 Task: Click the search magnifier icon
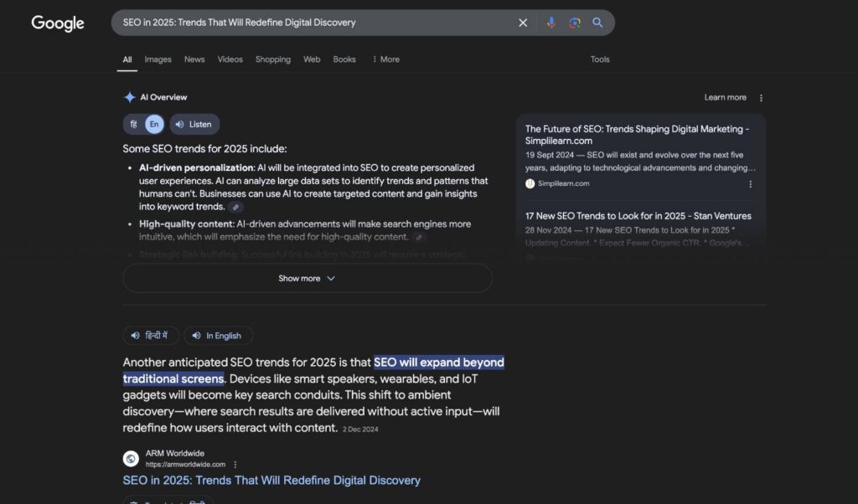coord(597,23)
